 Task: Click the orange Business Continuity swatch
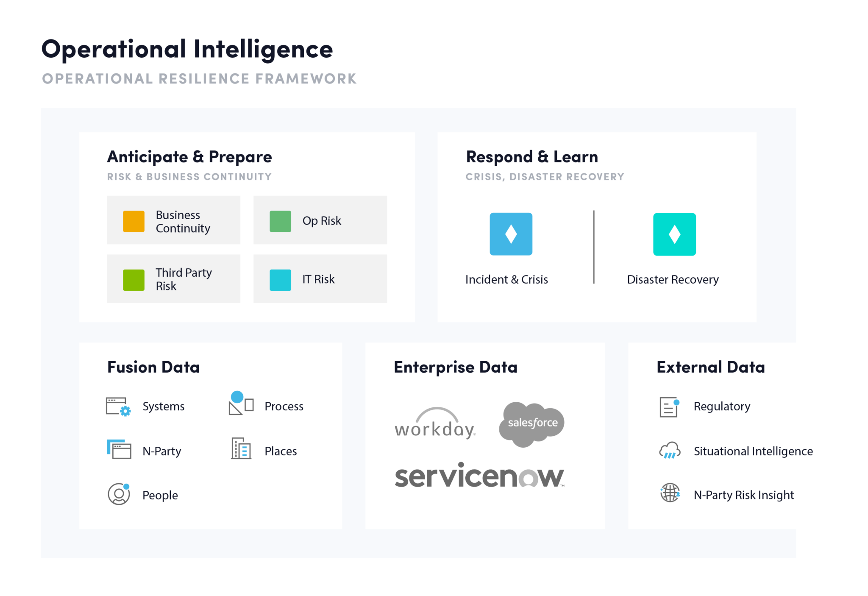134,221
